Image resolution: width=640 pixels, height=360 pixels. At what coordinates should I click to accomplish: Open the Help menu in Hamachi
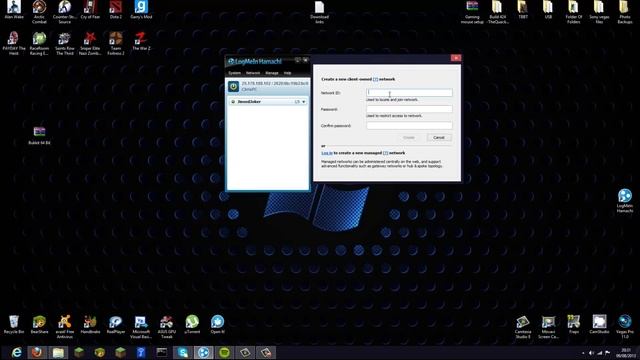(x=287, y=73)
